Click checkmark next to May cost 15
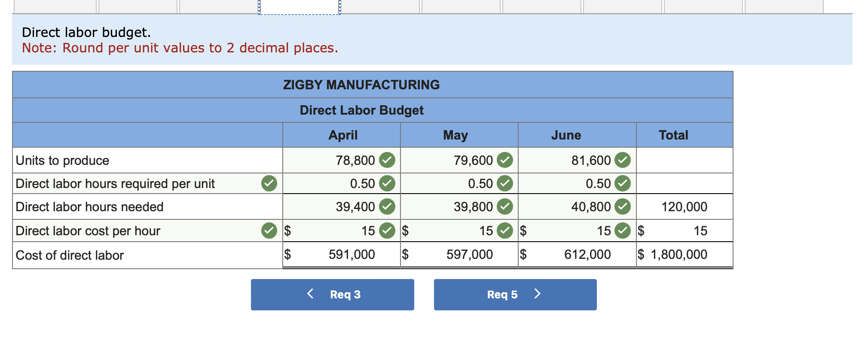The width and height of the screenshot is (868, 352). (x=505, y=231)
